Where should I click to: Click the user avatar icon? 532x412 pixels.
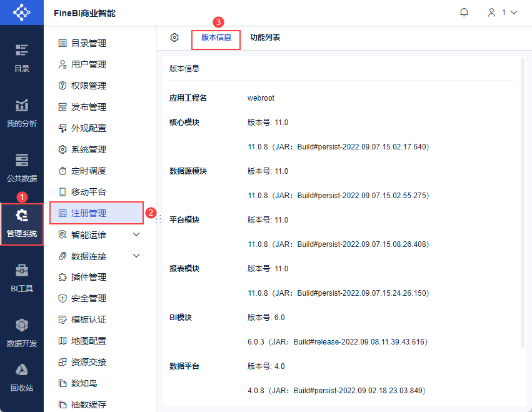[x=491, y=13]
